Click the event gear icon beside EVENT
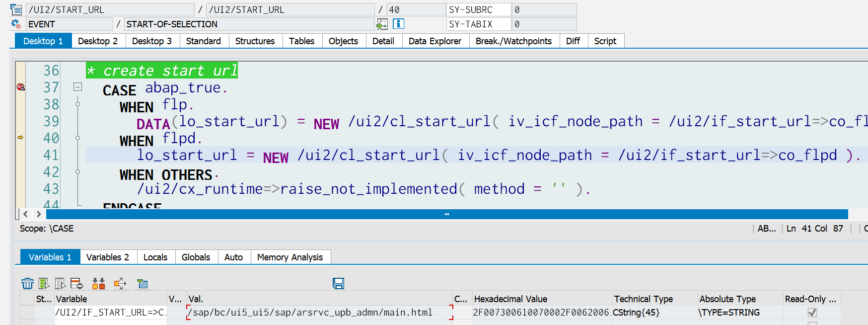The image size is (868, 325). point(16,24)
